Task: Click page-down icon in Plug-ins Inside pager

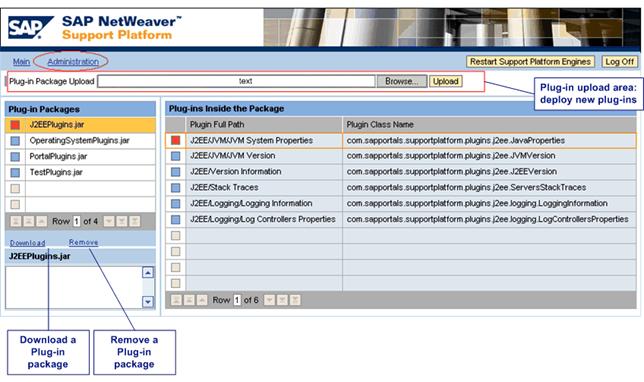Action: tap(283, 300)
